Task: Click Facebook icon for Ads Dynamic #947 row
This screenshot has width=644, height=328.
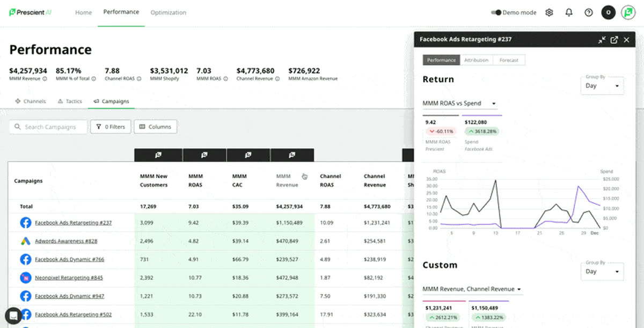Action: (x=25, y=296)
